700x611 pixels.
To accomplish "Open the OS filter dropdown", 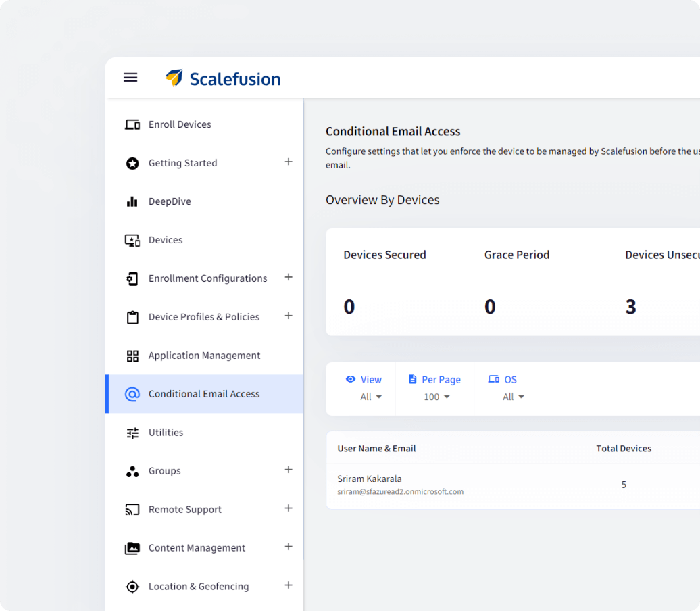I will [x=514, y=397].
